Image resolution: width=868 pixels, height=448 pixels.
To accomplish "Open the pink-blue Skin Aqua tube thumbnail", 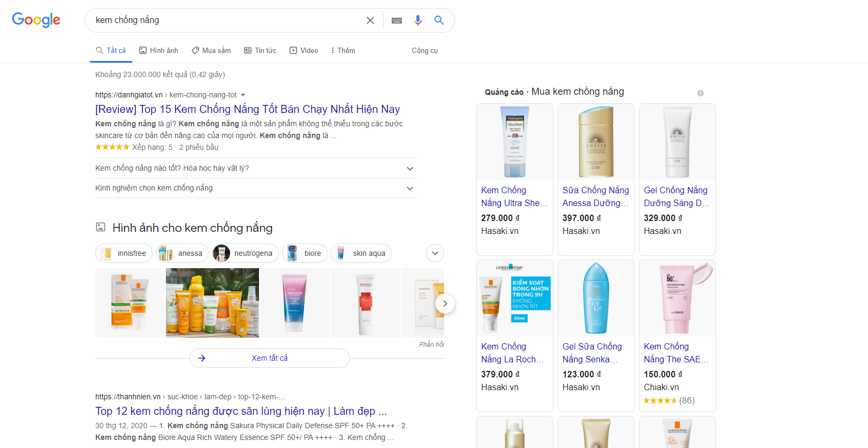I will pos(295,303).
